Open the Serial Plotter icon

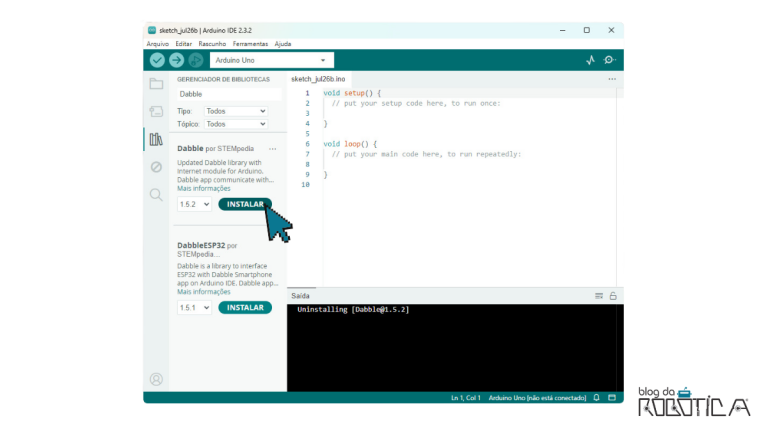(x=590, y=60)
